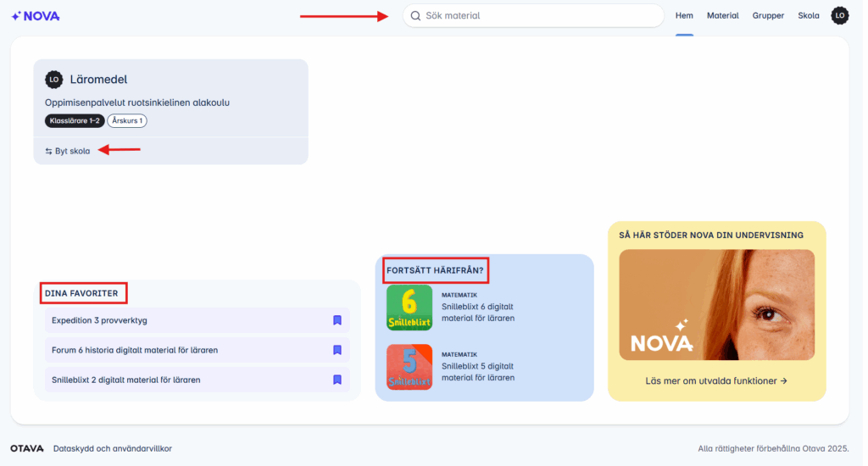The width and height of the screenshot is (868, 466).
Task: Click Alla rättigheter förbehållna Otava 2025 text
Action: click(773, 449)
